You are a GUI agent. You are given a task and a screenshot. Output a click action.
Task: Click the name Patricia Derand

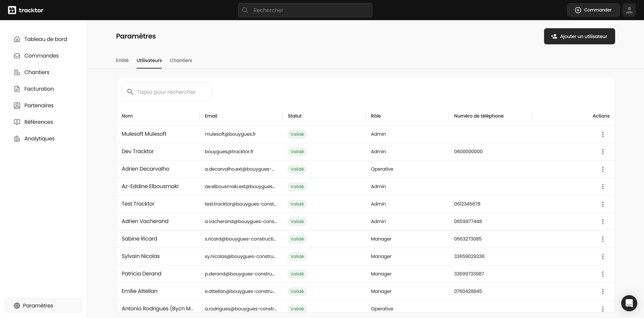point(141,274)
